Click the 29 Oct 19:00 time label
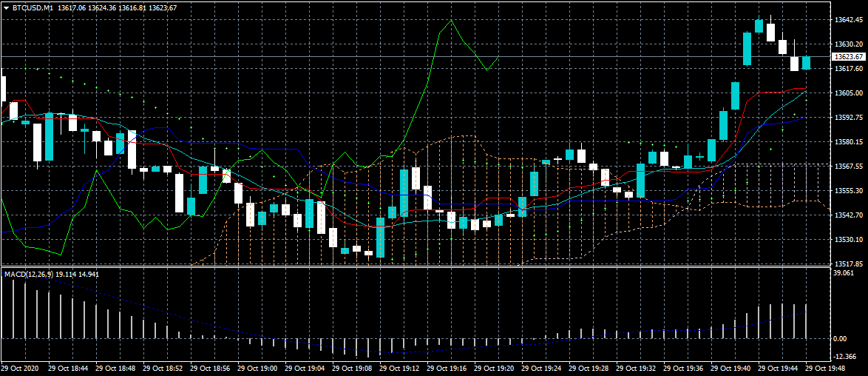Image resolution: width=868 pixels, height=376 pixels. (257, 369)
